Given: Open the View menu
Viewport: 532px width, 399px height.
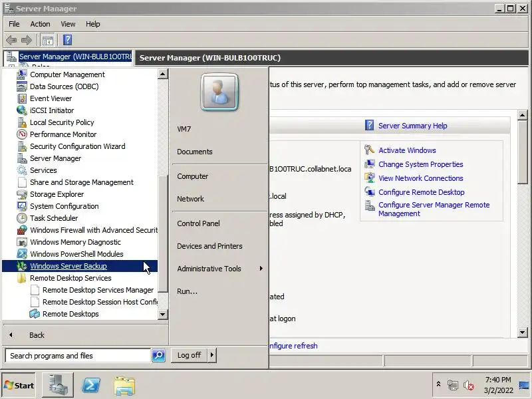Looking at the screenshot, I should [x=68, y=24].
